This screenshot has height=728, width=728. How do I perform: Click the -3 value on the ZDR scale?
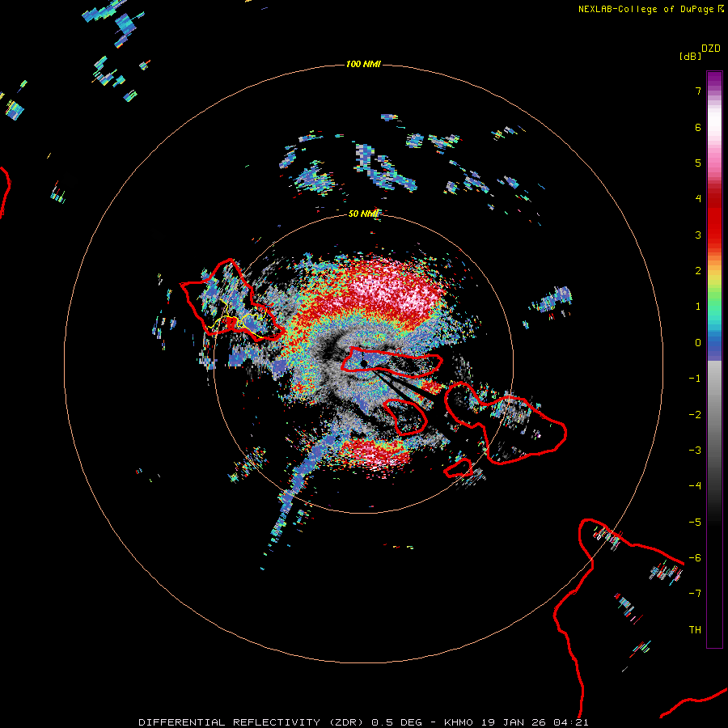[x=695, y=451]
